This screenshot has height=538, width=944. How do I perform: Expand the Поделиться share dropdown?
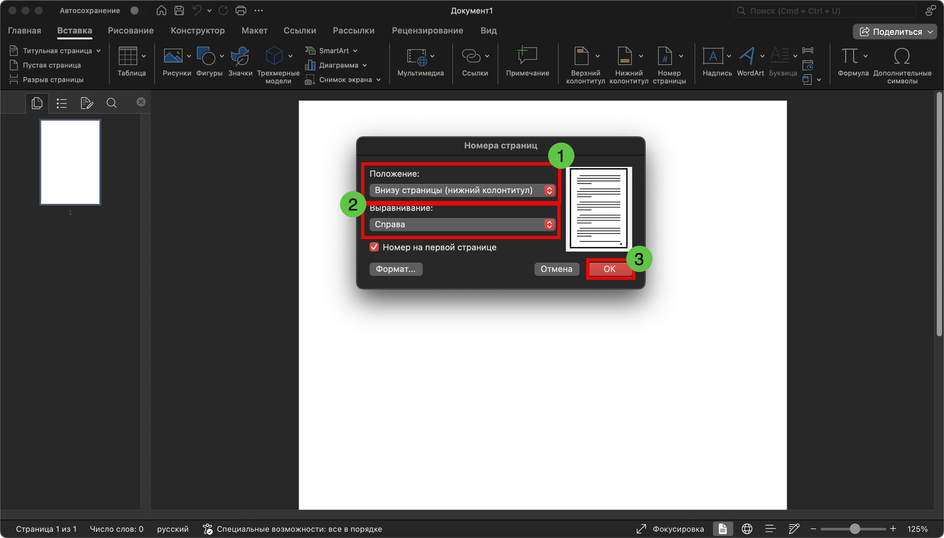coord(931,31)
